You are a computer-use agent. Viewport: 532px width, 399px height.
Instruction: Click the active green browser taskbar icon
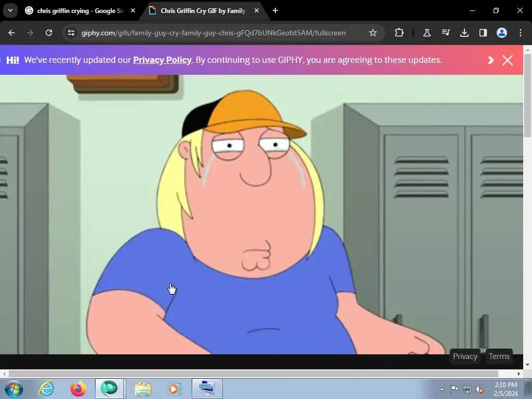click(x=109, y=389)
